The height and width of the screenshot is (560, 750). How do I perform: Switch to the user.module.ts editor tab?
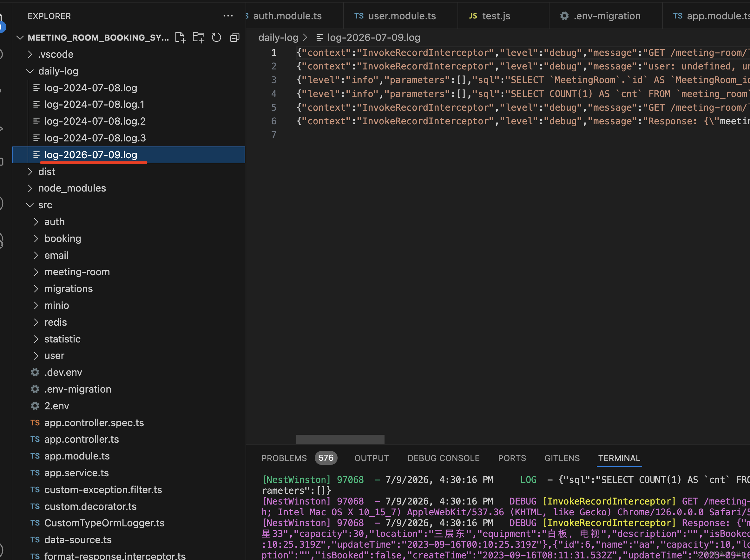tap(401, 16)
